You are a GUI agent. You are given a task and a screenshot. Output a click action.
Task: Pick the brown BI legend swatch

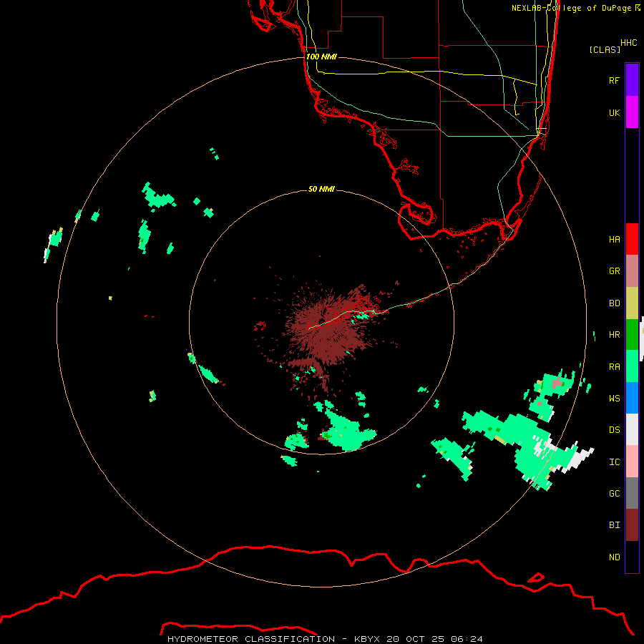pyautogui.click(x=632, y=525)
